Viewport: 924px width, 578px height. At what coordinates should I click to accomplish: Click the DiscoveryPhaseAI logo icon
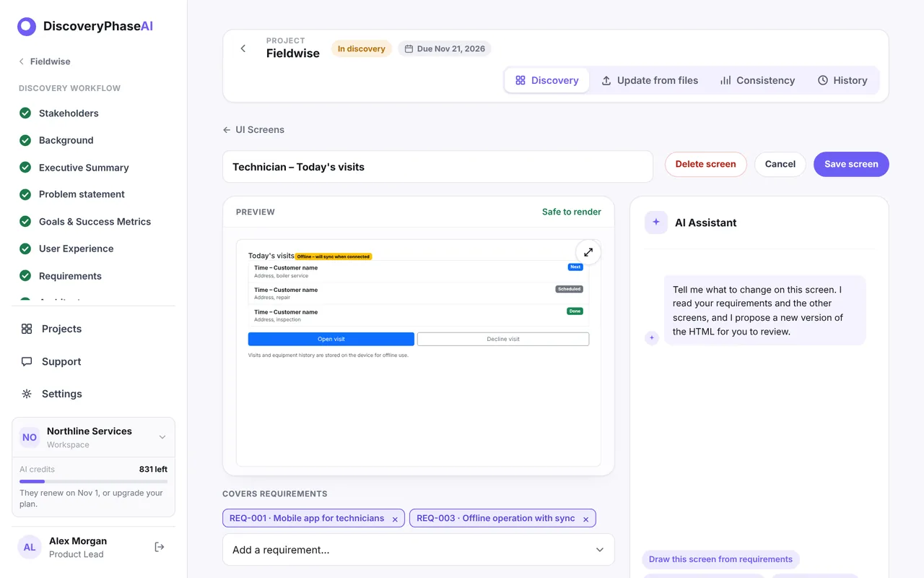[x=27, y=27]
